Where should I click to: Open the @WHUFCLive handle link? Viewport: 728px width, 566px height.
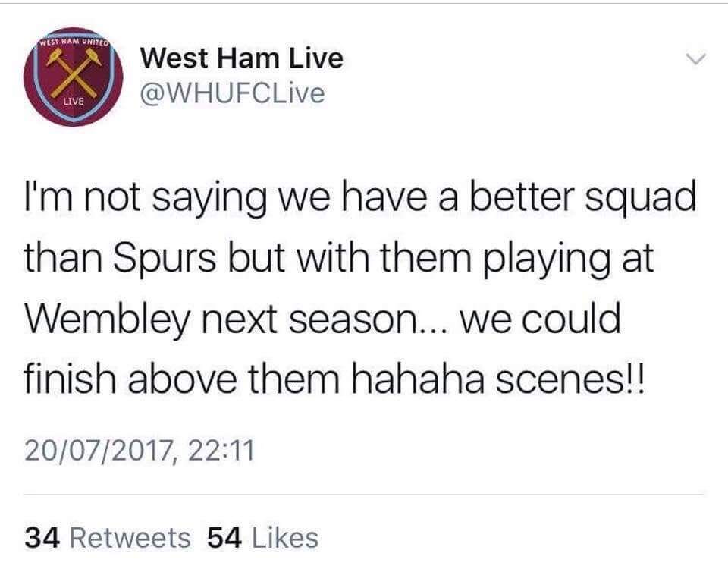click(x=233, y=93)
